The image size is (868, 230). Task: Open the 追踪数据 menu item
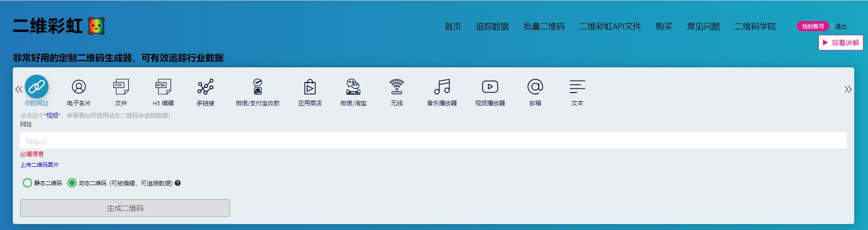492,27
